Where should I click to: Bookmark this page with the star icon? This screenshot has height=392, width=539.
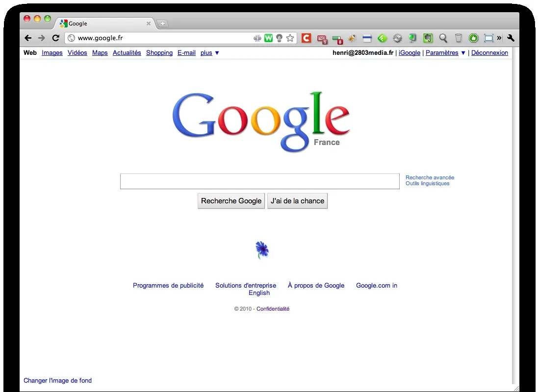tap(290, 38)
